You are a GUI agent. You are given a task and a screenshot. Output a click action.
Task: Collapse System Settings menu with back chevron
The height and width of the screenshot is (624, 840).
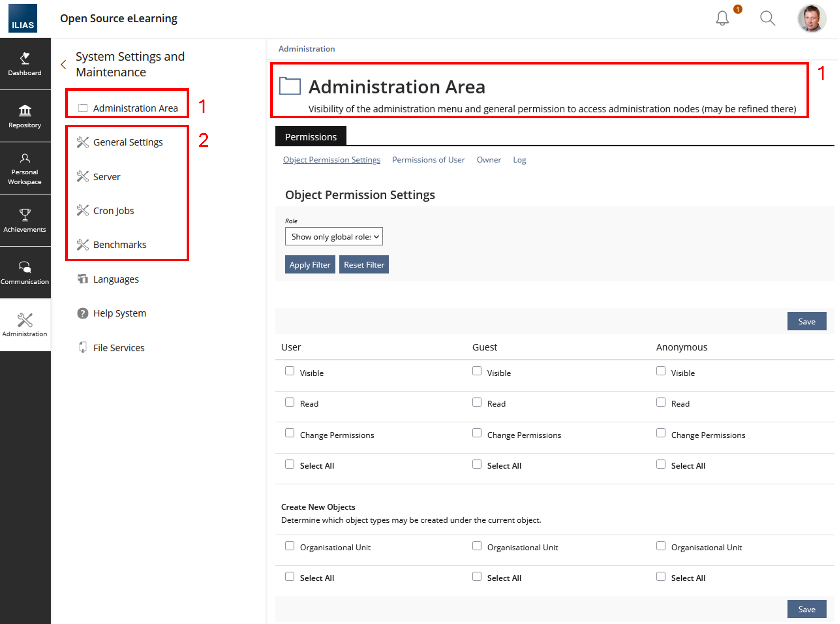(x=63, y=65)
